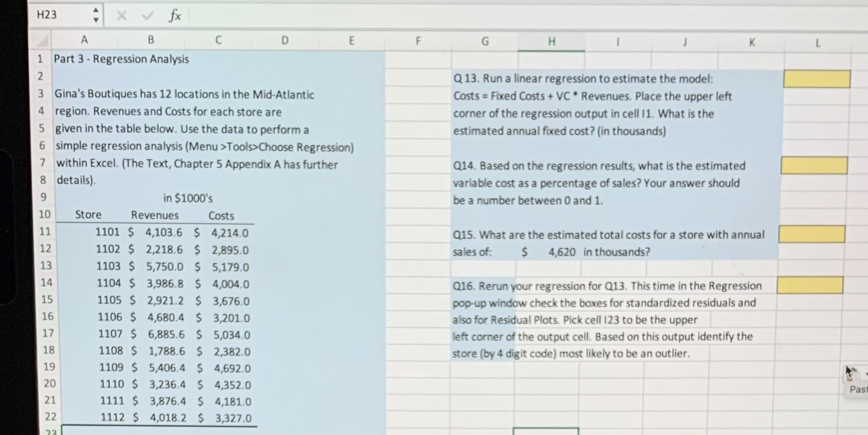Click the cancel X icon in formula bar
The height and width of the screenshot is (435, 868).
[121, 15]
